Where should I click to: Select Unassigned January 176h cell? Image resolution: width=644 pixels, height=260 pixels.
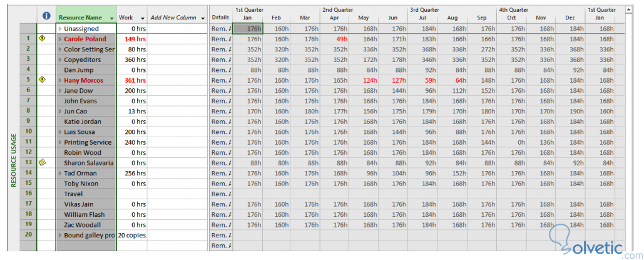coord(248,29)
